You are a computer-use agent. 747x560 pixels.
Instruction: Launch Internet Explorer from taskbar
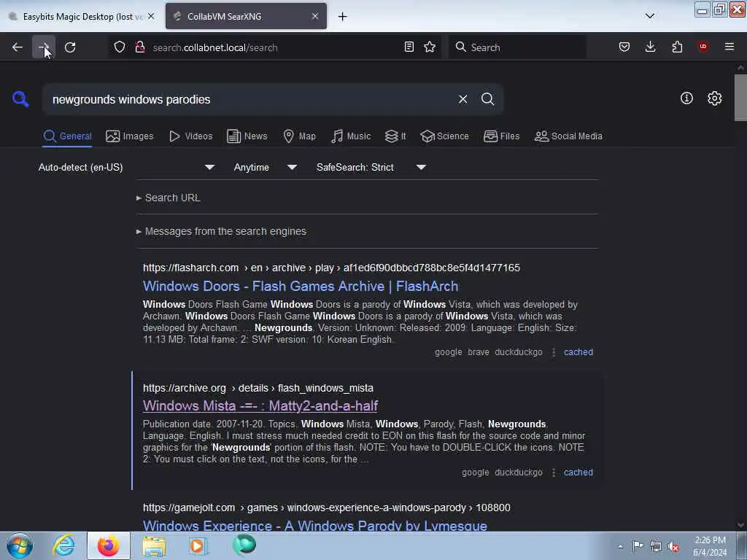coord(63,545)
